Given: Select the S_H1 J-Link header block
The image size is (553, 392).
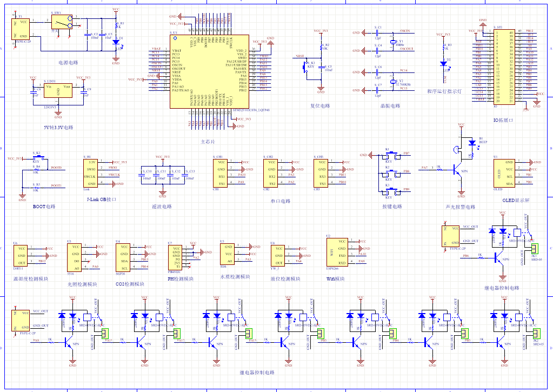Looking at the screenshot, I should click(91, 172).
